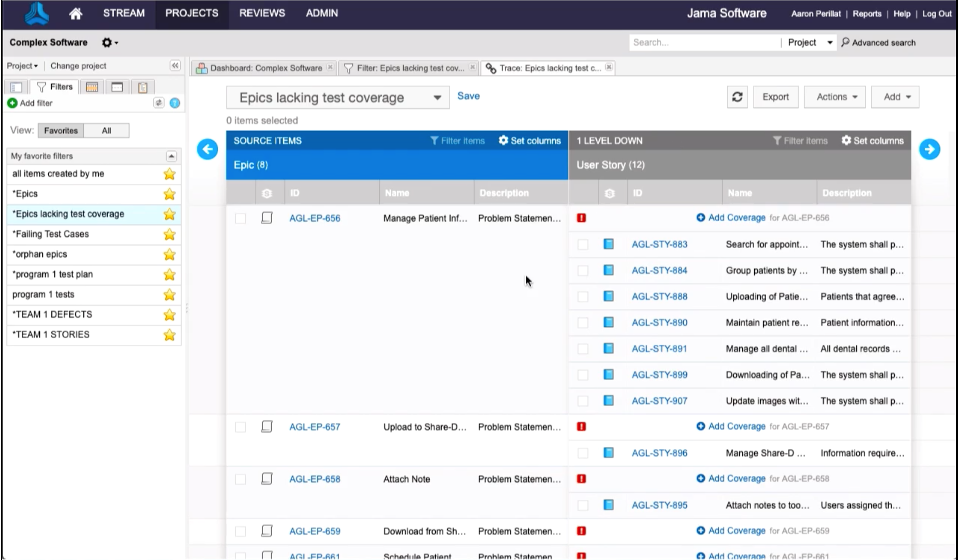Click star next to Failing Test Cases
The height and width of the screenshot is (560, 959).
[x=169, y=234]
